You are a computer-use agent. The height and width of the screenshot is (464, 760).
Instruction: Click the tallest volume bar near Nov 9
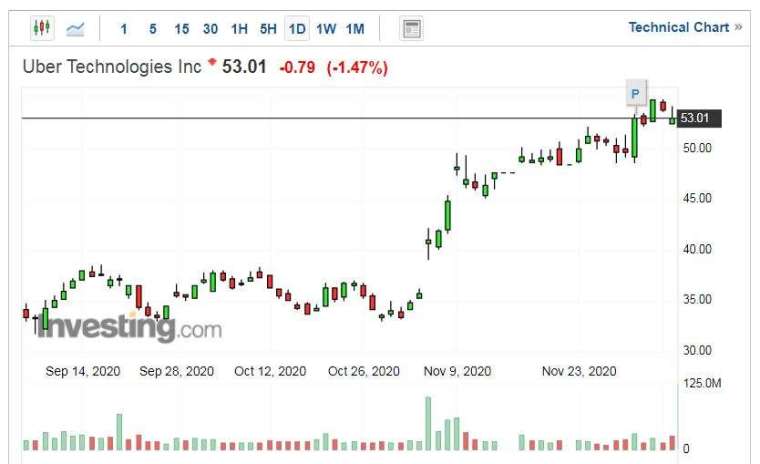(x=428, y=423)
